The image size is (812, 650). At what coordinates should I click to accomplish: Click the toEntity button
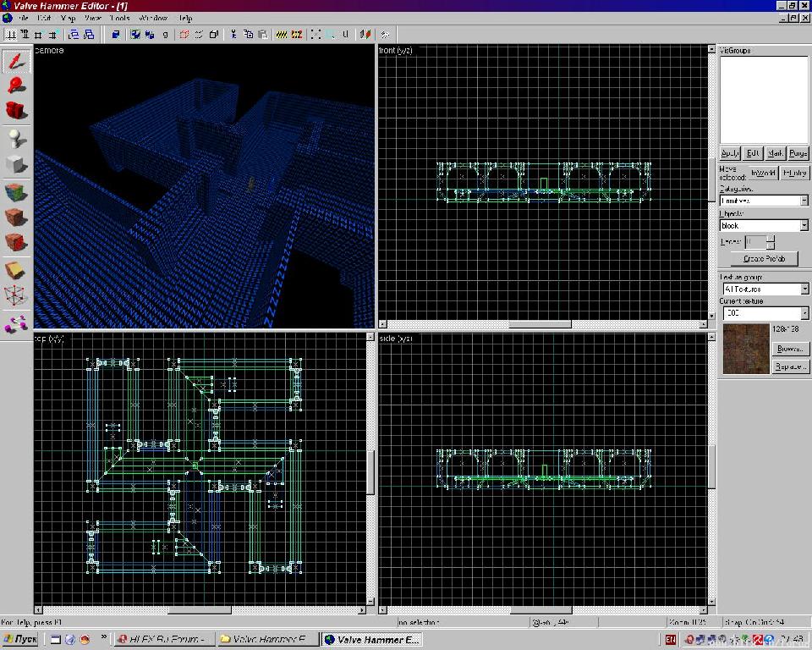pos(794,173)
